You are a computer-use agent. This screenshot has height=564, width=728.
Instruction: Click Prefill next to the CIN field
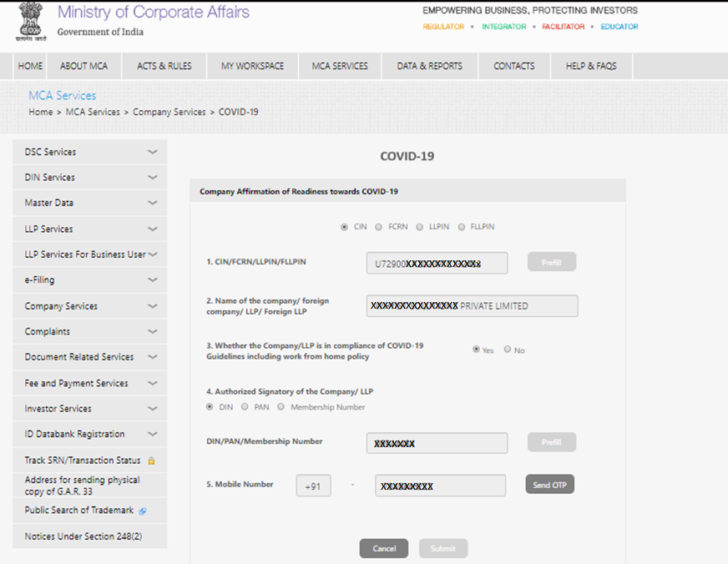[552, 263]
